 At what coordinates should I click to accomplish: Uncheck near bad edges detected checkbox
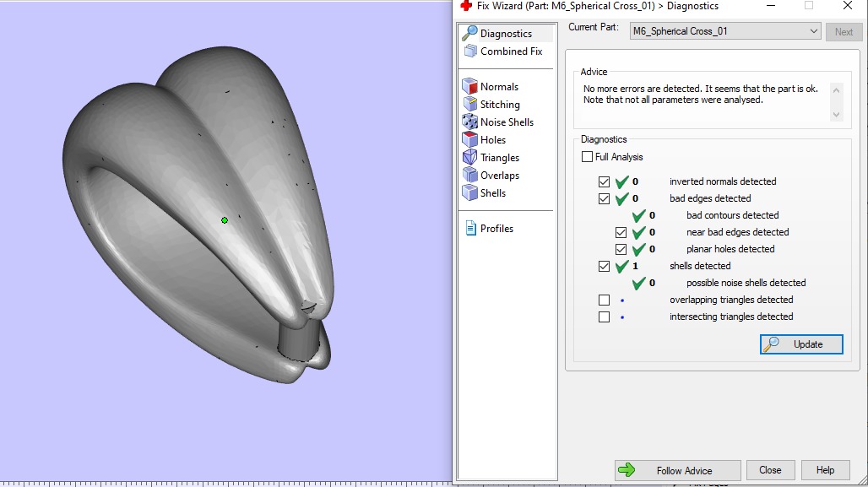[621, 232]
